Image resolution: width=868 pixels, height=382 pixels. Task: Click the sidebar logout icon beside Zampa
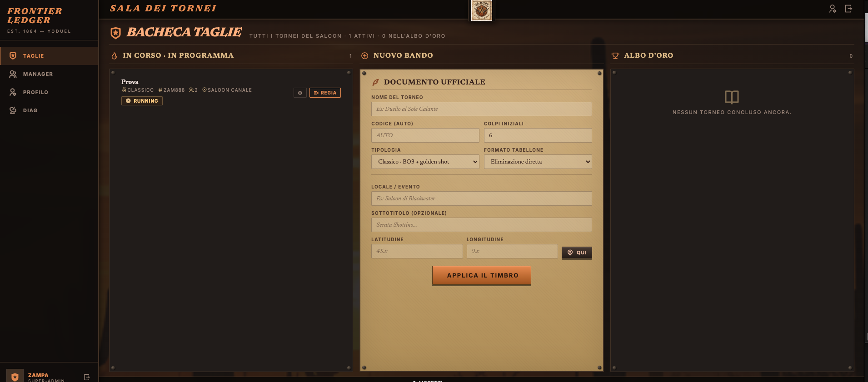tap(87, 377)
